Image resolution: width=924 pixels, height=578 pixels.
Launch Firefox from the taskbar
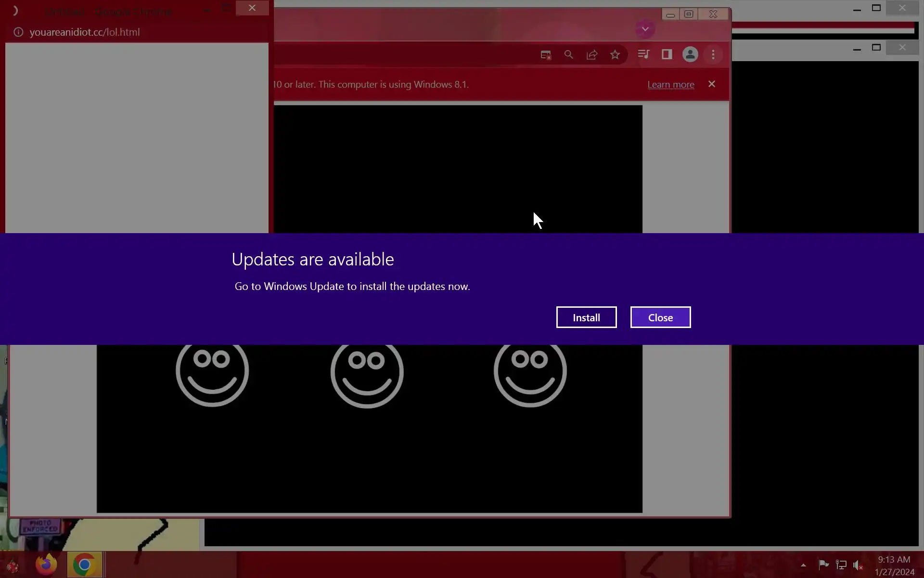pyautogui.click(x=46, y=564)
